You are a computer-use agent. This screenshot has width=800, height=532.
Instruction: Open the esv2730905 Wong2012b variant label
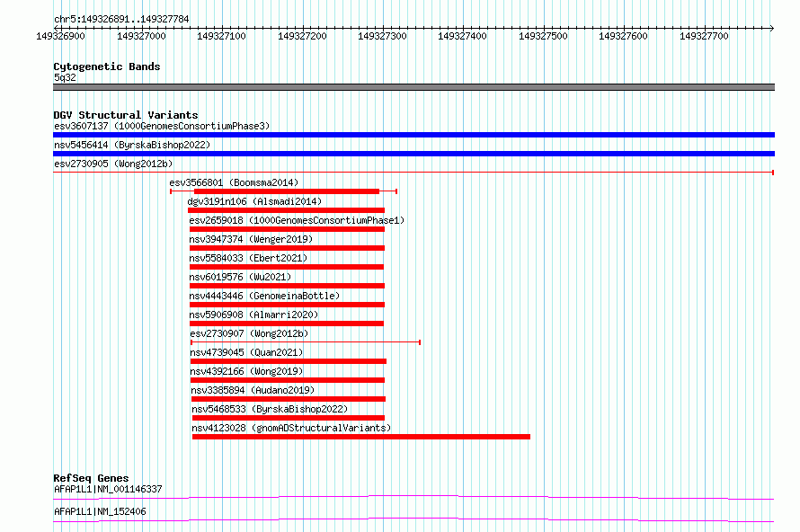coord(113,164)
